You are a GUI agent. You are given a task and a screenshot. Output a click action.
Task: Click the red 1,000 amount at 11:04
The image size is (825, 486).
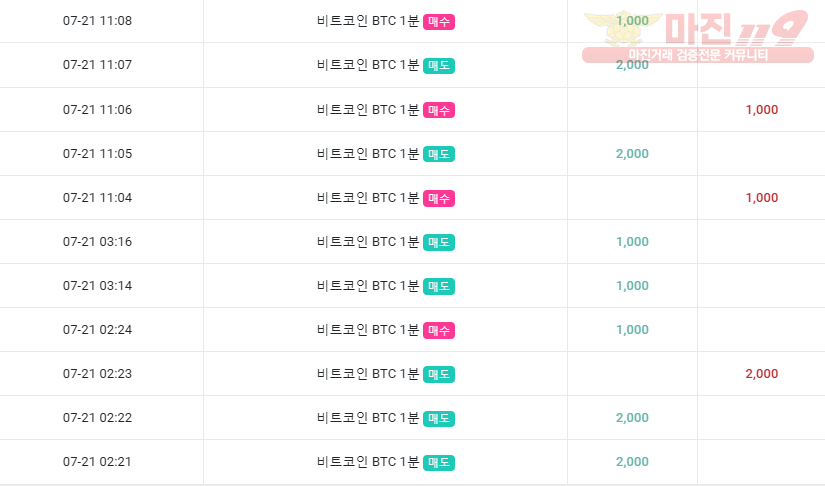click(761, 198)
